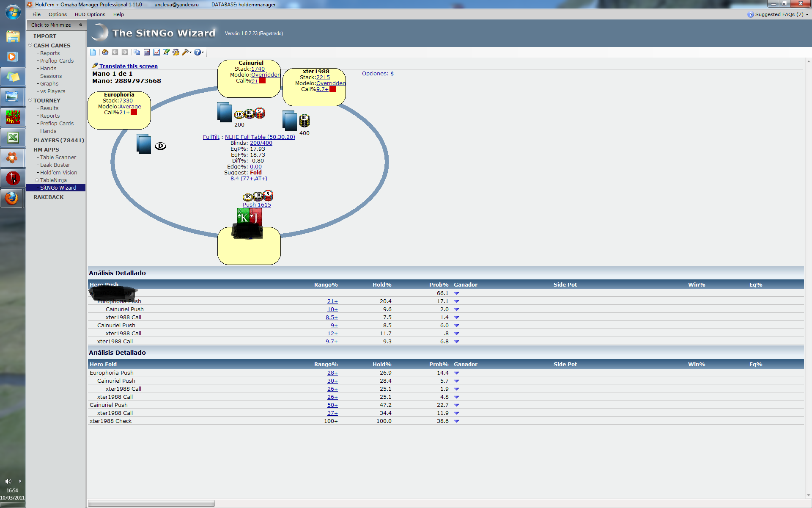Click the hammer tools icon

(x=185, y=52)
